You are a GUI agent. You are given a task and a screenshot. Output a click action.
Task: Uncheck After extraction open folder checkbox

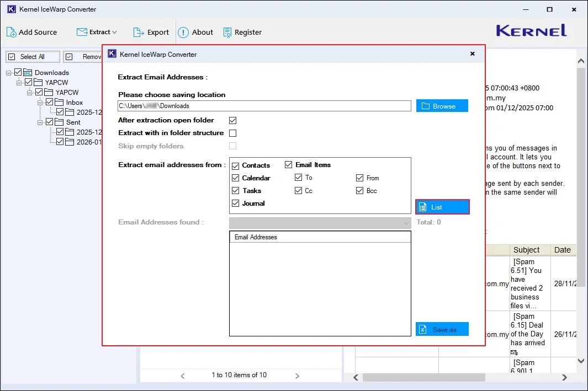pyautogui.click(x=233, y=120)
